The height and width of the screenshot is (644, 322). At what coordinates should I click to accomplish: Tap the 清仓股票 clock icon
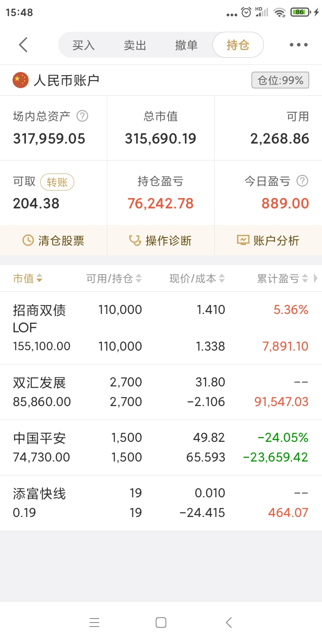(28, 241)
